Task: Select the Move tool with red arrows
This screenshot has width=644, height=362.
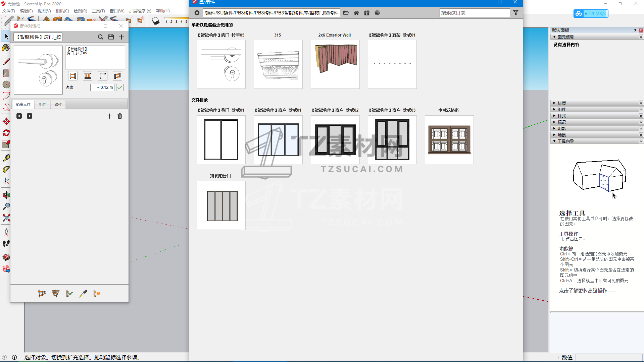Action: point(6,121)
